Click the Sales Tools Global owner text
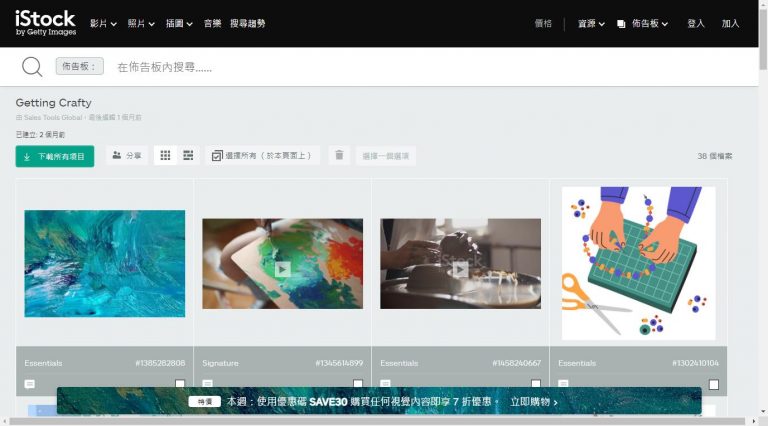 point(53,118)
